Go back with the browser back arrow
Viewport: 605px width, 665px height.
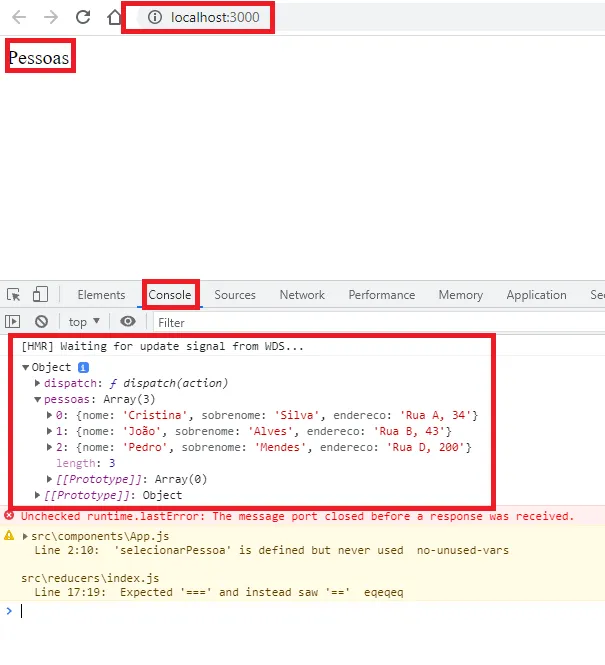19,17
